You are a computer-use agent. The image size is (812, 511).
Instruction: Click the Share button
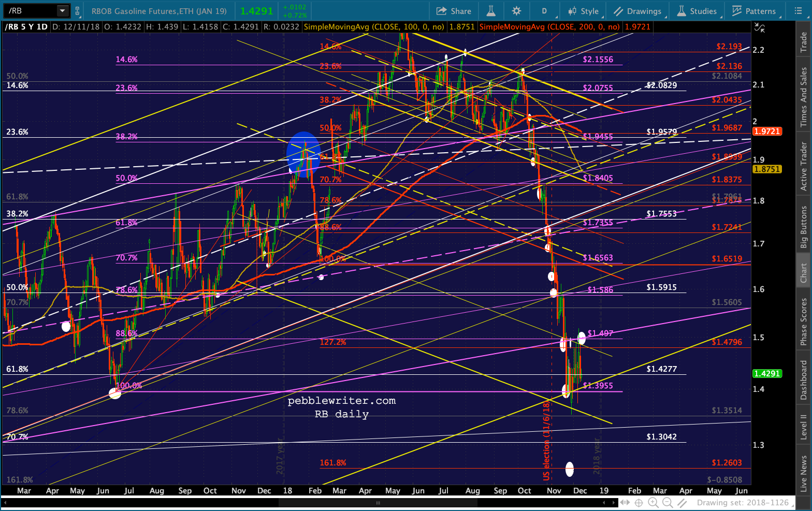pos(454,11)
